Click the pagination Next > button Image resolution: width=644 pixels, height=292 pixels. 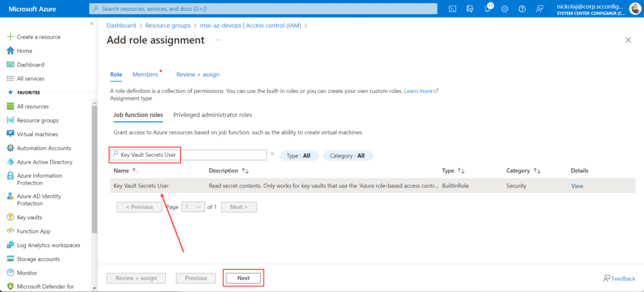[239, 207]
